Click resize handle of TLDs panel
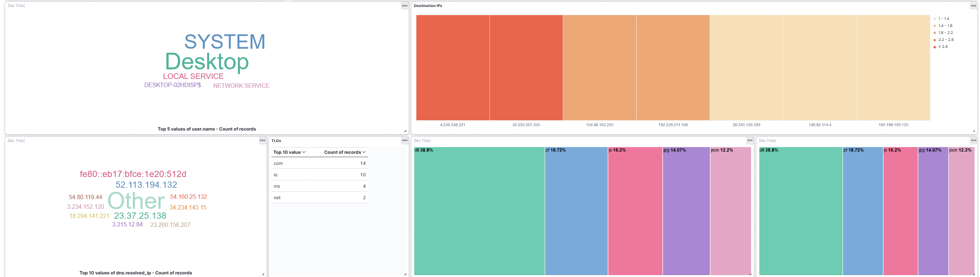Viewport: 980px width, 277px height. click(405, 274)
